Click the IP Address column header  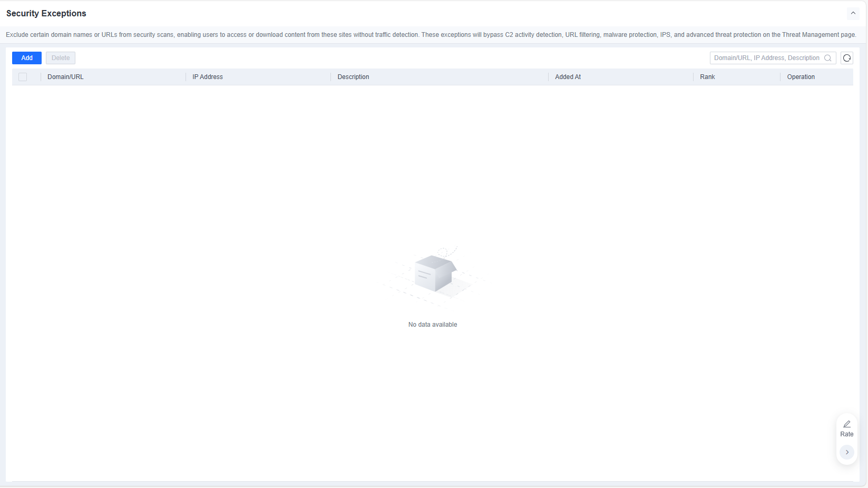[x=208, y=77]
